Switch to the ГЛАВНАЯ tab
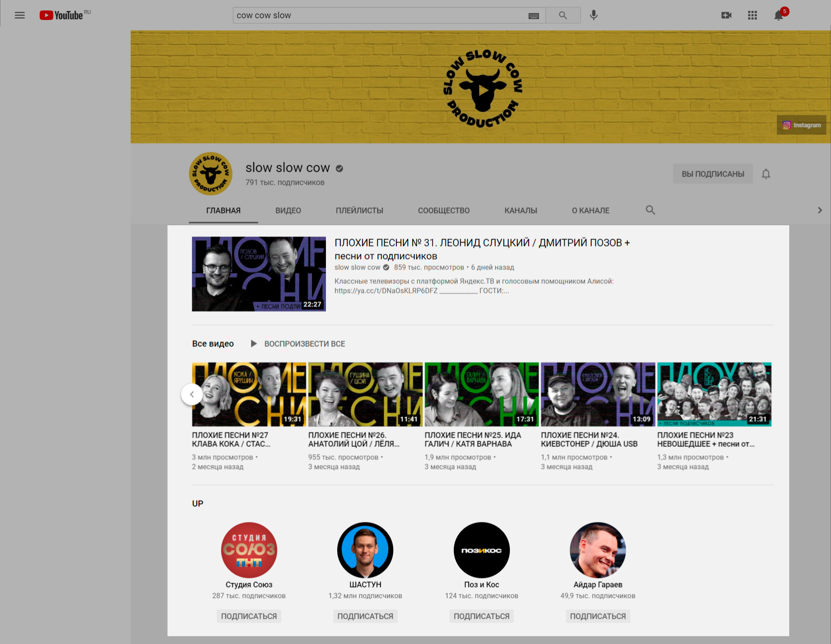Viewport: 831px width, 644px height. [223, 210]
